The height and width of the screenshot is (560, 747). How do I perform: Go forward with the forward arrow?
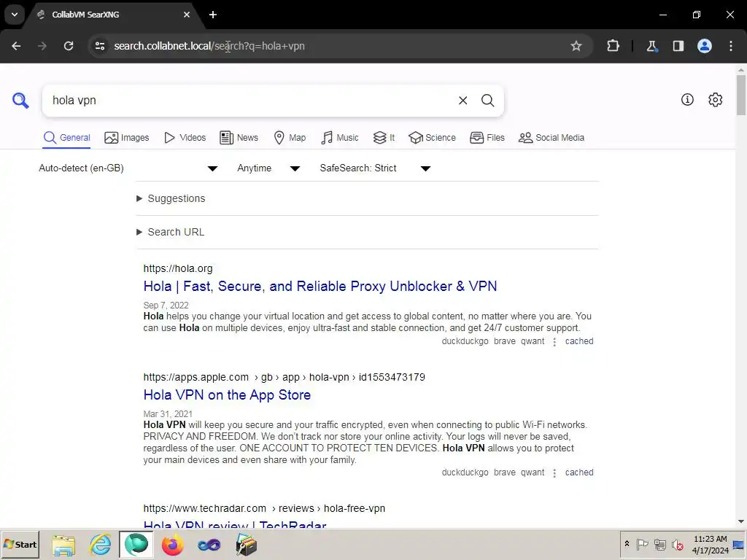coord(42,46)
